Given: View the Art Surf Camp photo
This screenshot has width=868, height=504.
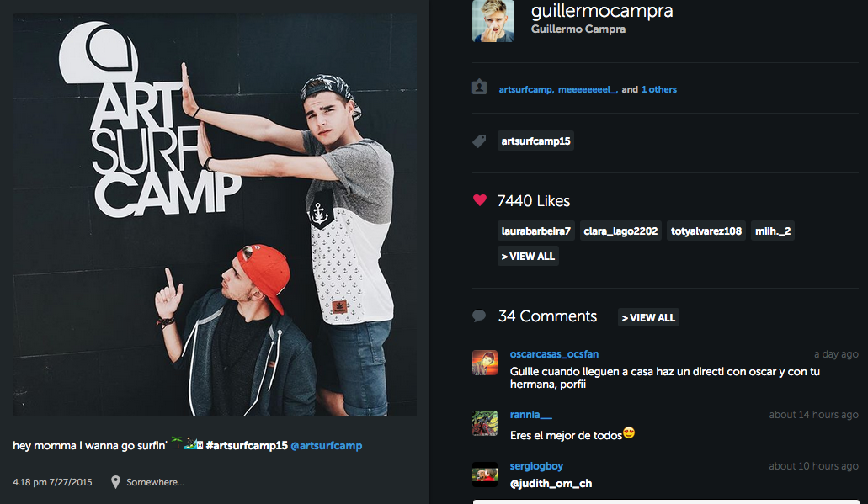Looking at the screenshot, I should coord(215,214).
